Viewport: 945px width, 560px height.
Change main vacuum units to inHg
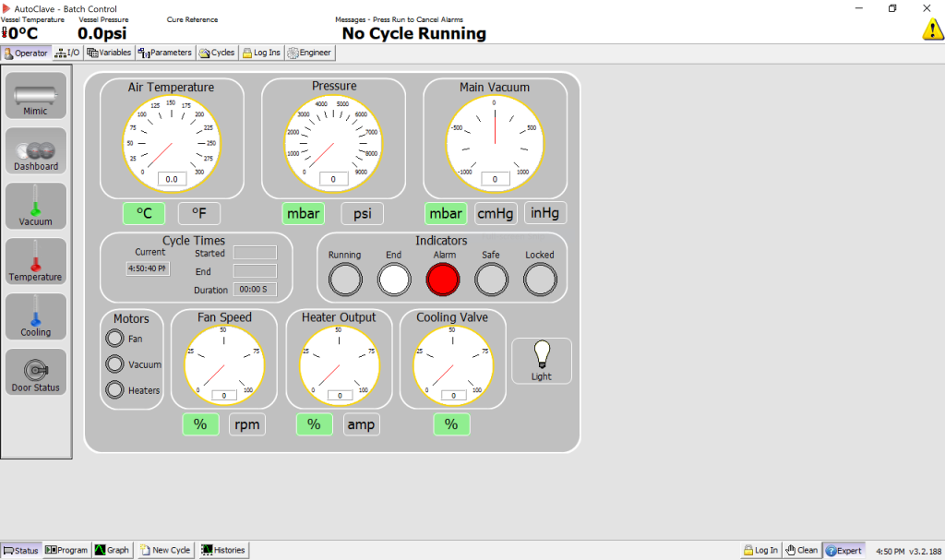click(x=545, y=213)
